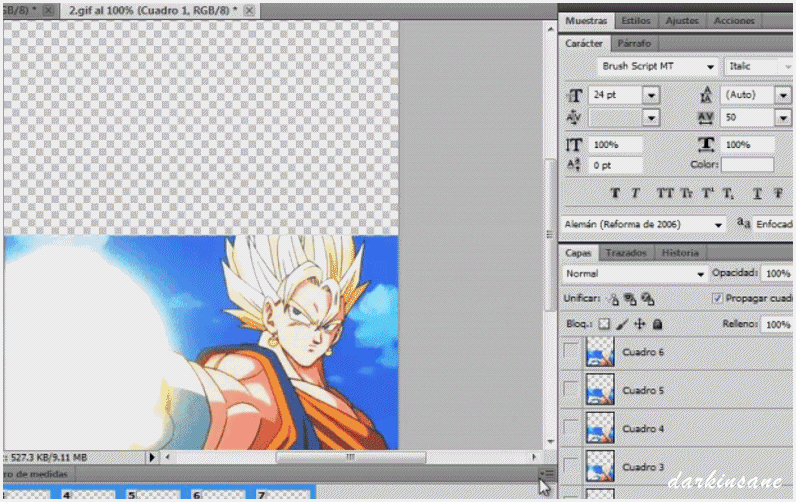
Task: Click the horizontal scale icon
Action: click(x=706, y=145)
